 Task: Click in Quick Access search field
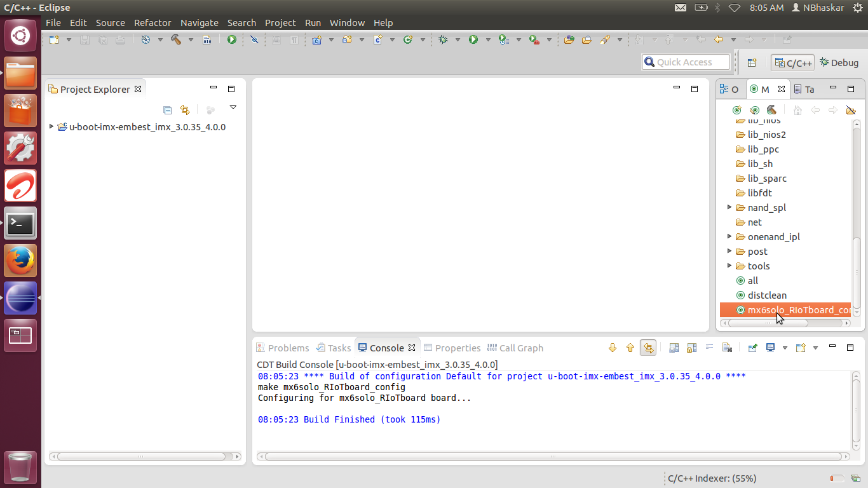click(x=686, y=62)
